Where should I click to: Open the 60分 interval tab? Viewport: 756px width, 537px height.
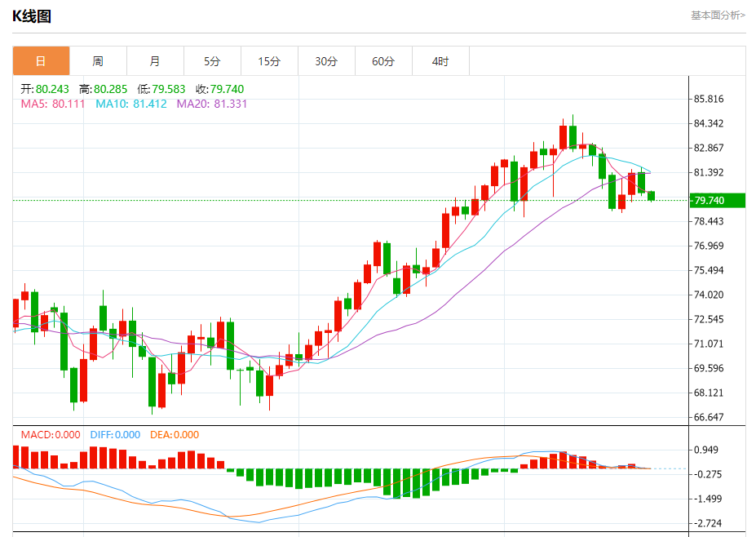pyautogui.click(x=382, y=60)
